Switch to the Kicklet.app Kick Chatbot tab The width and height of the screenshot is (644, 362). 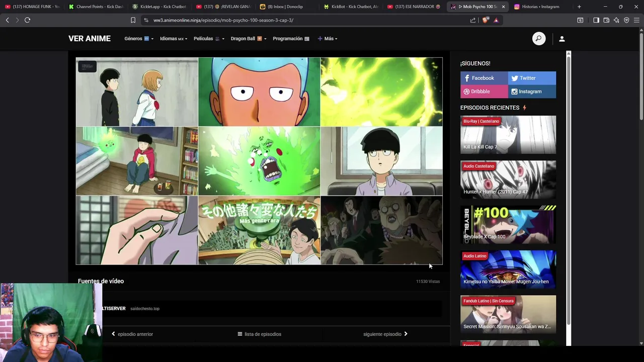click(x=159, y=7)
